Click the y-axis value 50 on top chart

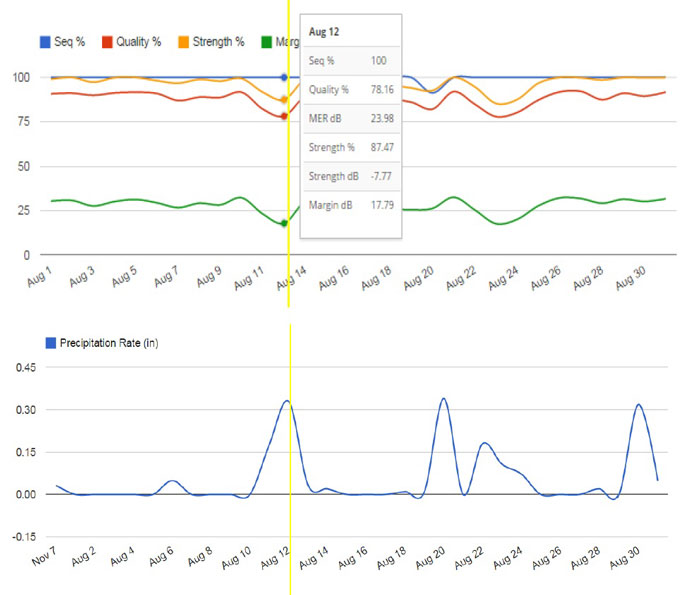point(24,166)
